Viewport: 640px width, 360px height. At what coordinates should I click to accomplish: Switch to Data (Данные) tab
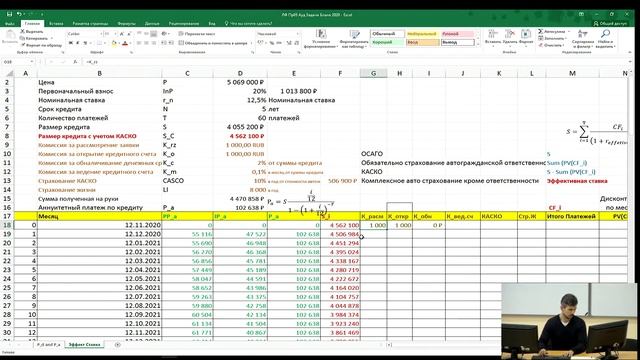[152, 24]
